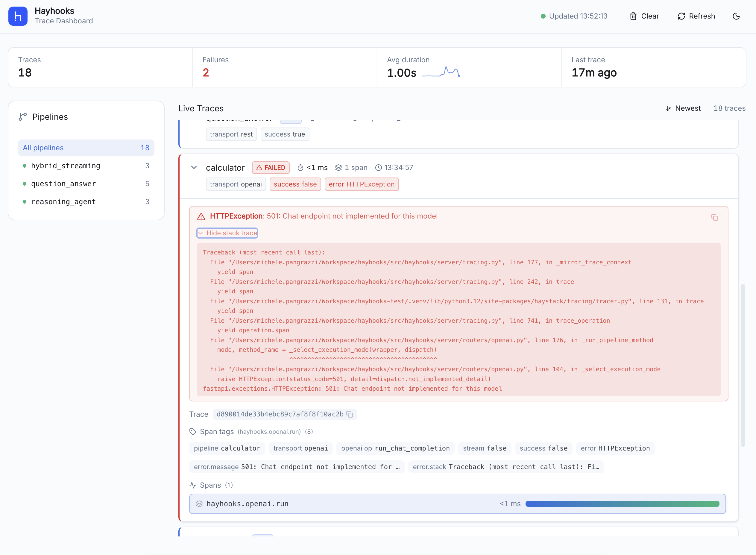
Task: Click the 'success true' tag
Action: (x=285, y=134)
